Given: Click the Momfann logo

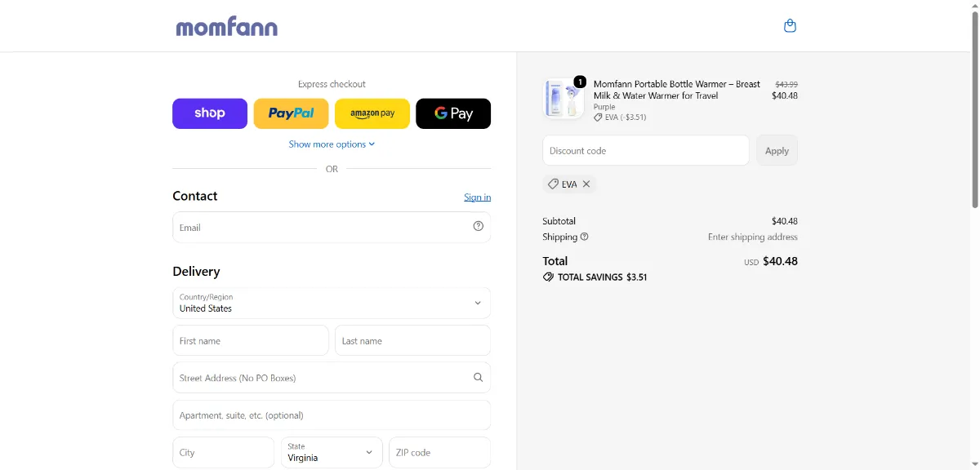Looking at the screenshot, I should (227, 27).
